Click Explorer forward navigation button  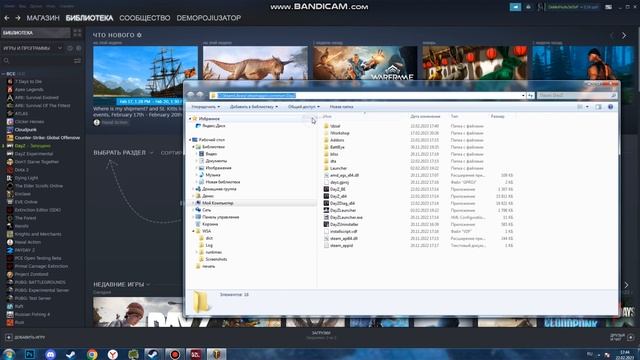[200, 95]
